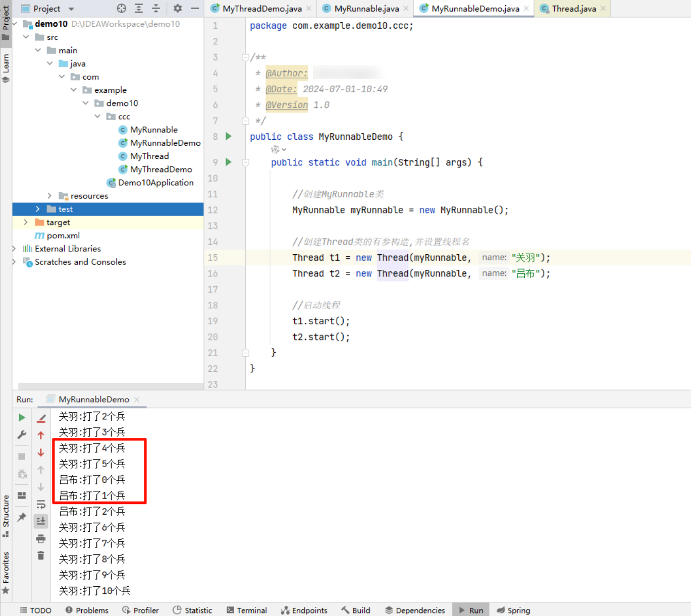Select MyThreadDemo class in project tree
Screen dimensions: 691x616
(161, 169)
